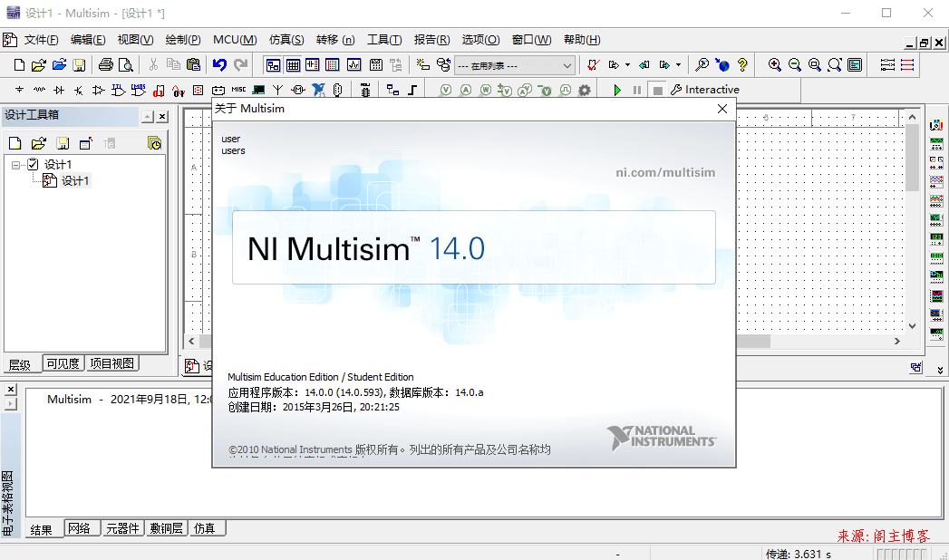The image size is (949, 560).
Task: Zoom to fit page icon
Action: (835, 64)
